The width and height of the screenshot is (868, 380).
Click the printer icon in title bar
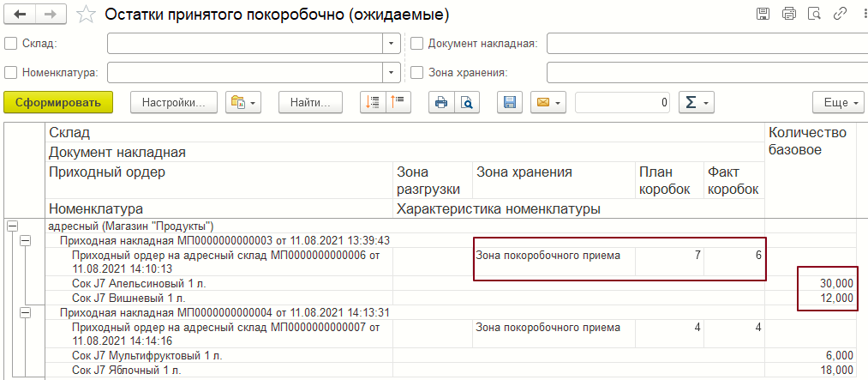[x=789, y=15]
